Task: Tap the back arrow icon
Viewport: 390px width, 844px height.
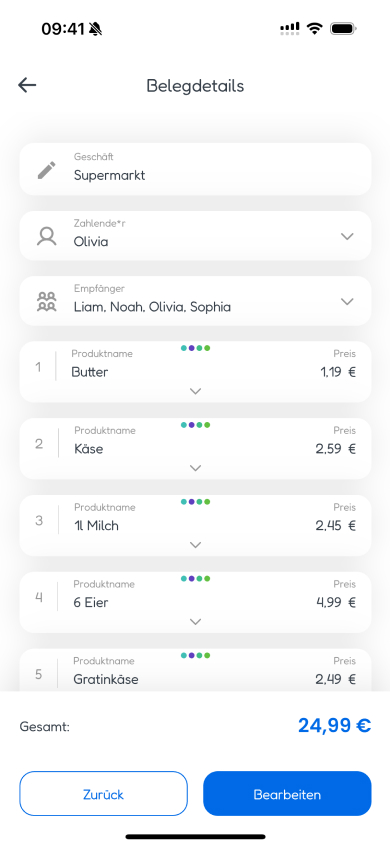Action: 27,85
